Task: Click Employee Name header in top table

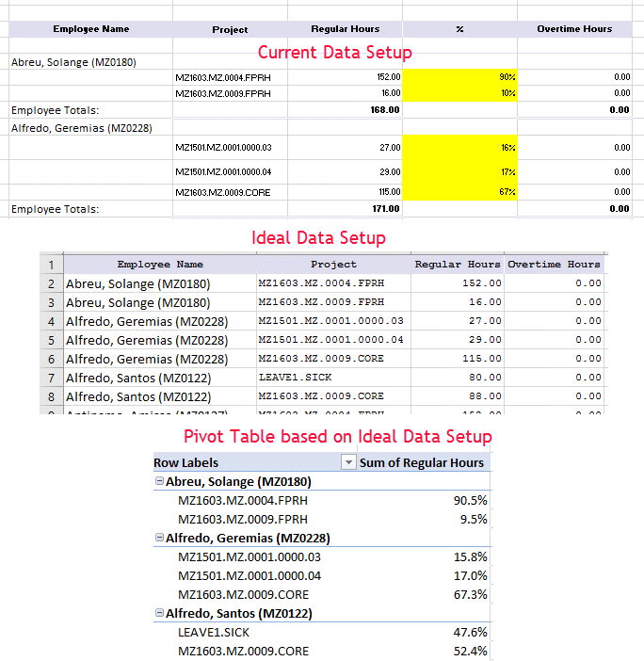Action: coord(91,29)
